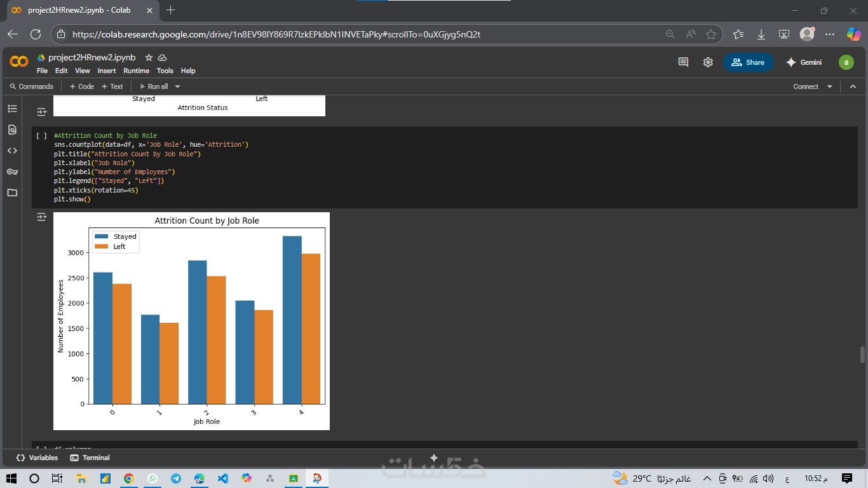
Task: Open the Commands palette
Action: pos(31,86)
